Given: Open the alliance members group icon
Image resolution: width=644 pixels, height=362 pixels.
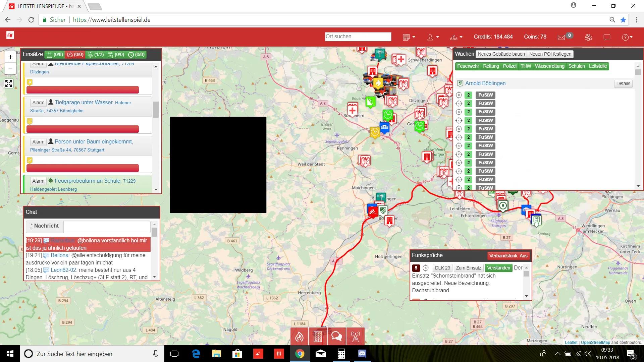Looking at the screenshot, I should click(588, 37).
